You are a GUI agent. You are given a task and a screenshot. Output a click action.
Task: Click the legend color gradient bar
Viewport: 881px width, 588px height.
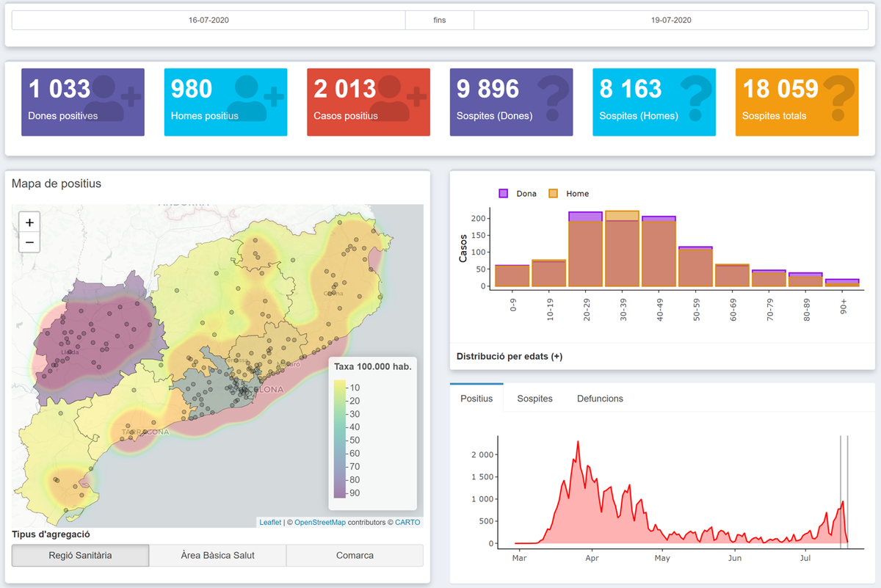pyautogui.click(x=340, y=439)
